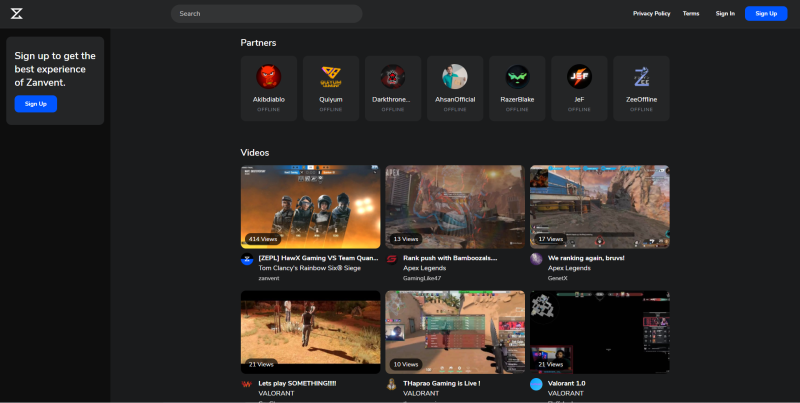Click the Videos section heading
Viewport: 800px width, 403px height.
pos(255,153)
